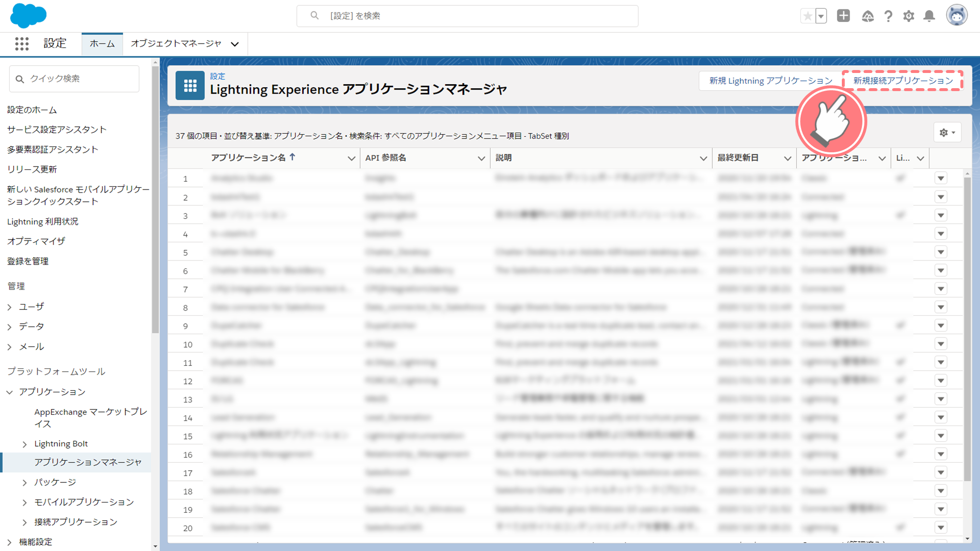
Task: Switch to the オブジェクトマネージャ tab
Action: 176,44
